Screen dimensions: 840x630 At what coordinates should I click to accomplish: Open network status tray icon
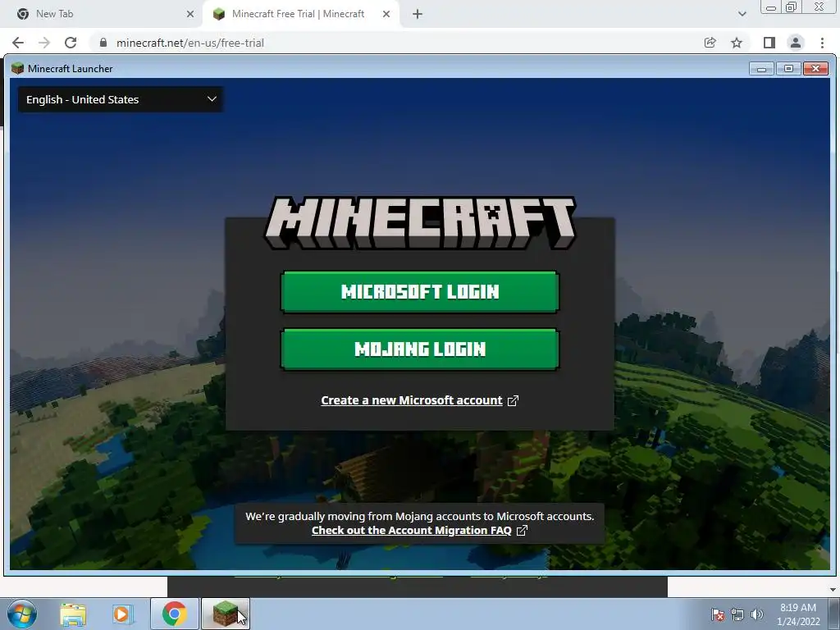[x=737, y=614]
